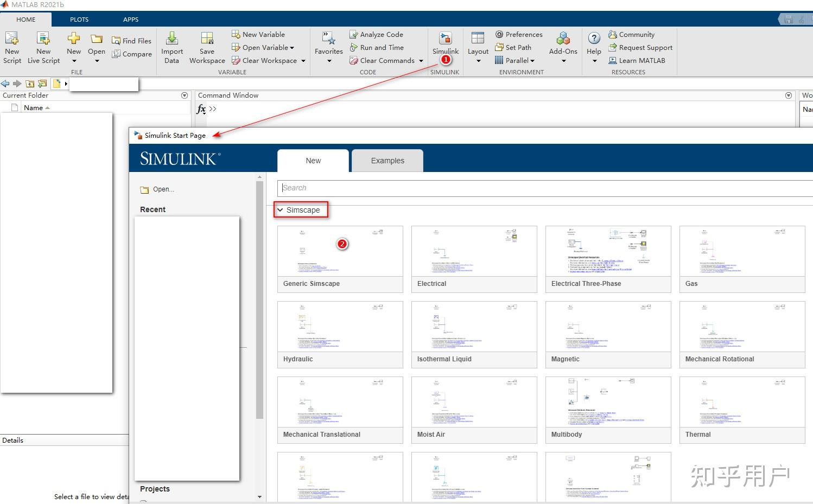The height and width of the screenshot is (504, 813).
Task: Click Request Support in Resources
Action: tap(640, 47)
